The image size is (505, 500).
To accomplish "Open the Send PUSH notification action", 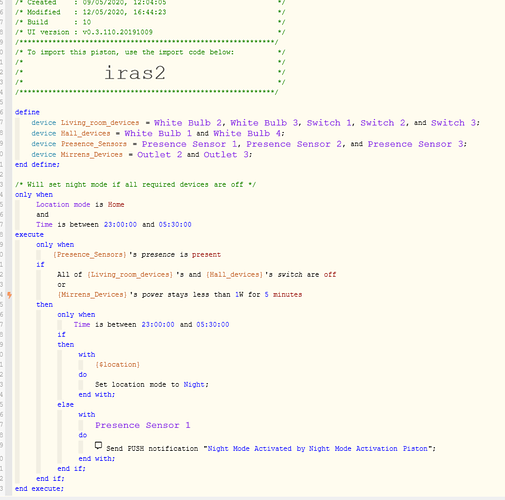I will point(271,449).
